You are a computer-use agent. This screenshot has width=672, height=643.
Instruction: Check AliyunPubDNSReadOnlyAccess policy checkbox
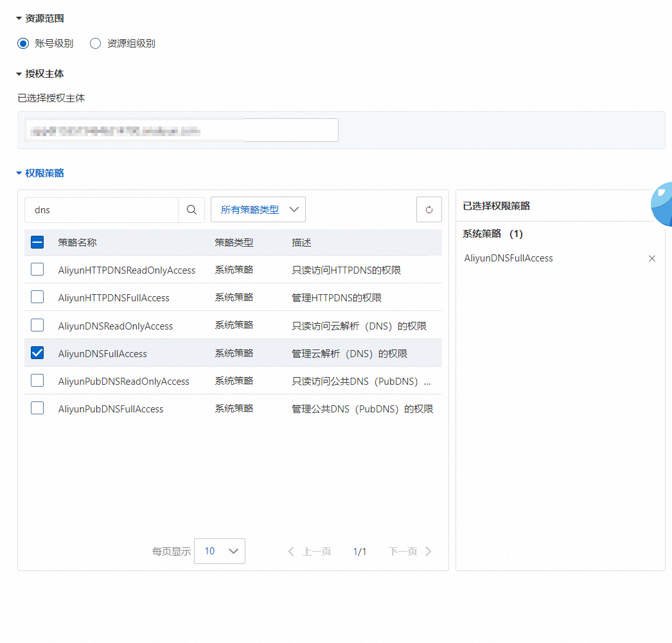pyautogui.click(x=37, y=380)
